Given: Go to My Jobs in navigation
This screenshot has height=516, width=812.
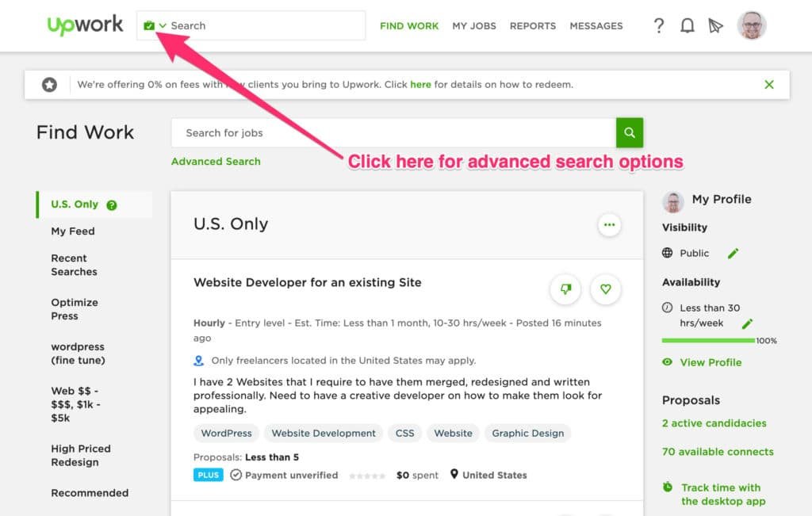Looking at the screenshot, I should (x=474, y=25).
